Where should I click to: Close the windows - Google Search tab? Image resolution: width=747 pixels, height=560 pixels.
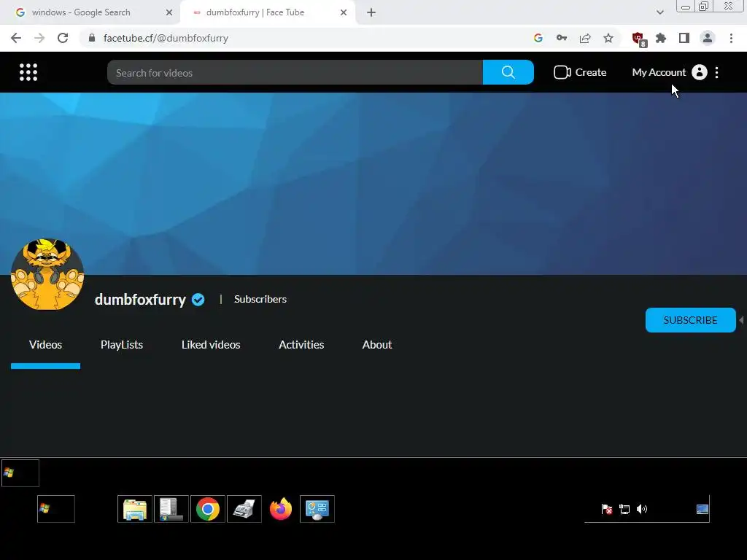click(x=169, y=12)
